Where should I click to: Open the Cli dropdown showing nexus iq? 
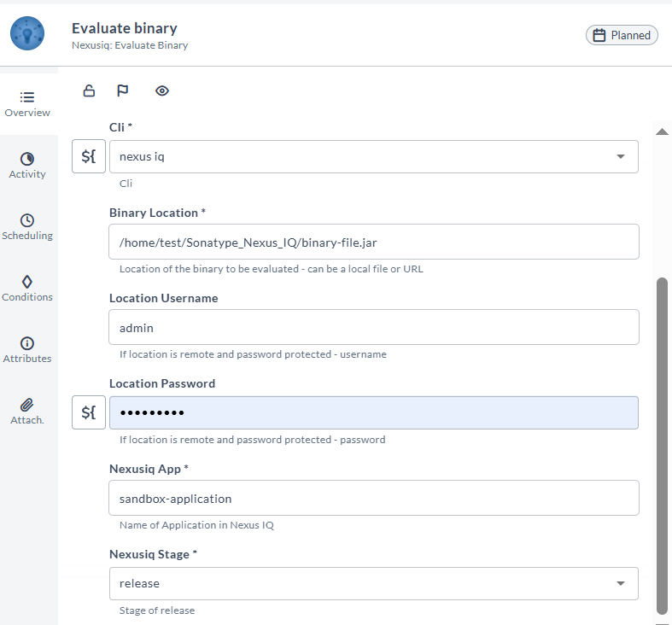point(374,156)
